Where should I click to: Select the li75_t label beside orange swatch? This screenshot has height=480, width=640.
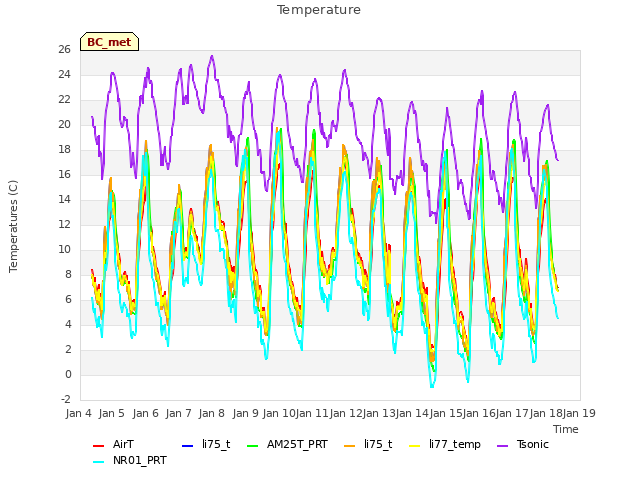[378, 444]
